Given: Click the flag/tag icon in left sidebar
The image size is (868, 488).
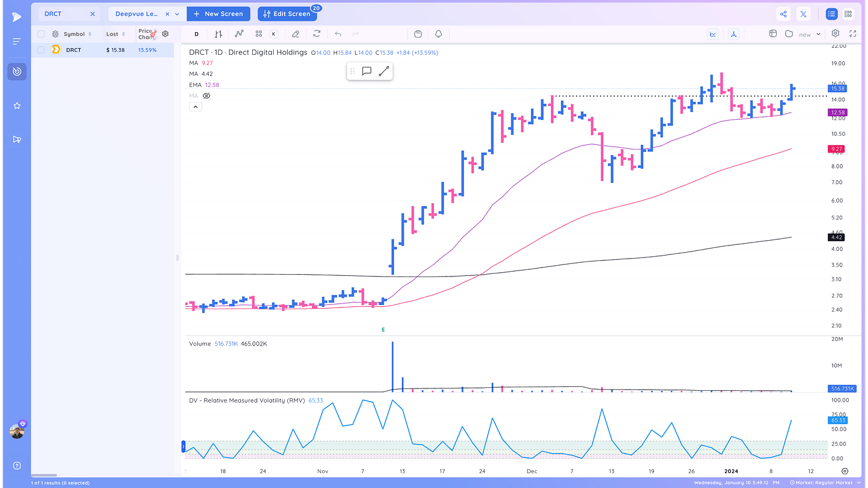Looking at the screenshot, I should (17, 139).
